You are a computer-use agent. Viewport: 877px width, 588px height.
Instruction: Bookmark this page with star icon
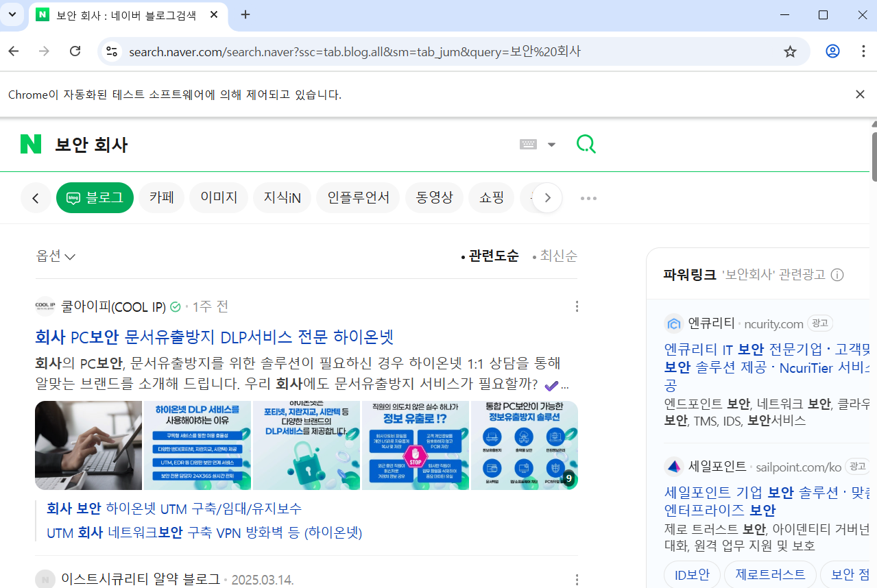pyautogui.click(x=790, y=51)
